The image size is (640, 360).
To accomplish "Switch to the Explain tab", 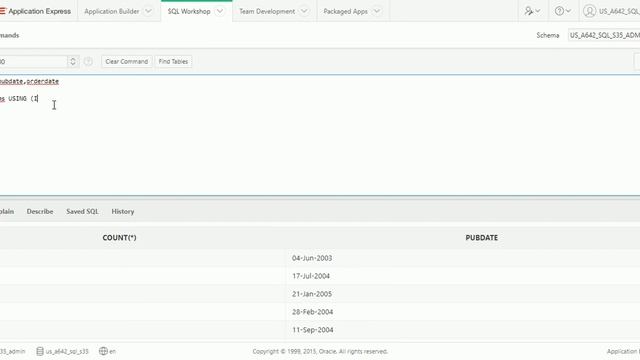I will pyautogui.click(x=7, y=211).
